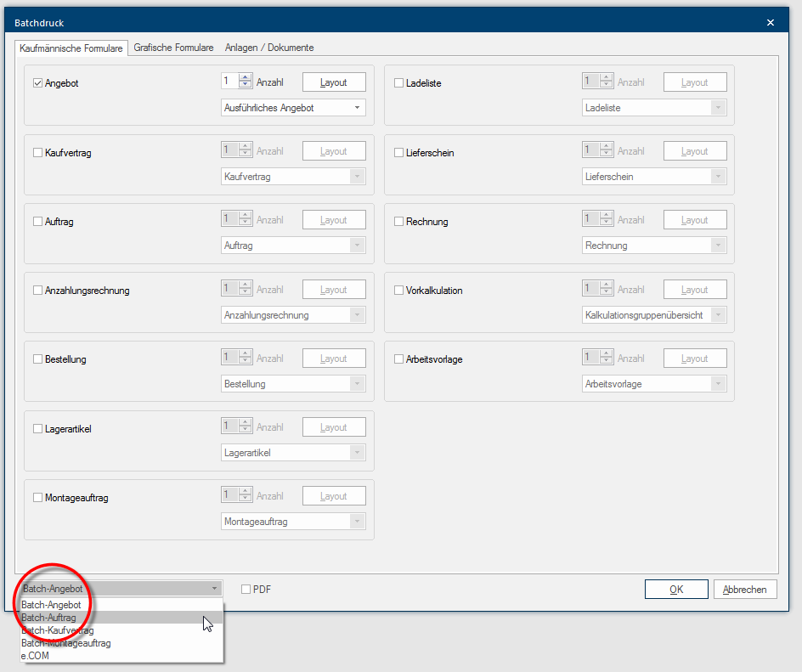Open the Ausführliches Angebot layout dropdown
Viewport: 802px width, 672px height.
[293, 108]
